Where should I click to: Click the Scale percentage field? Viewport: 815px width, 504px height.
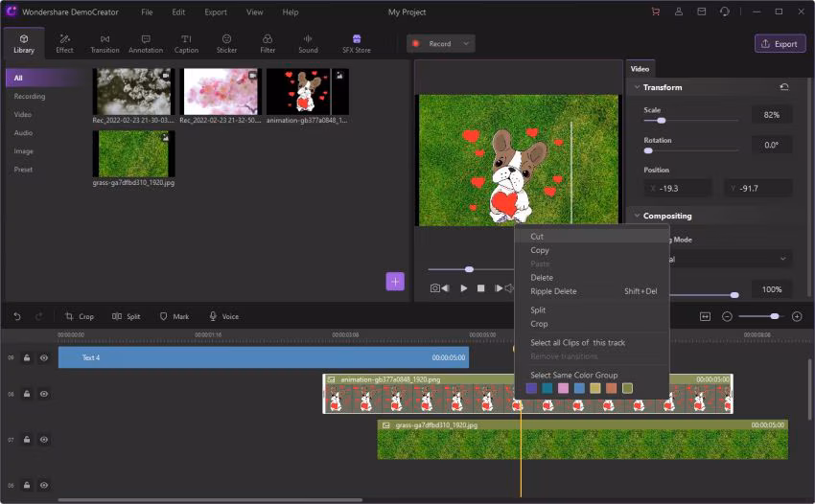[x=772, y=115]
